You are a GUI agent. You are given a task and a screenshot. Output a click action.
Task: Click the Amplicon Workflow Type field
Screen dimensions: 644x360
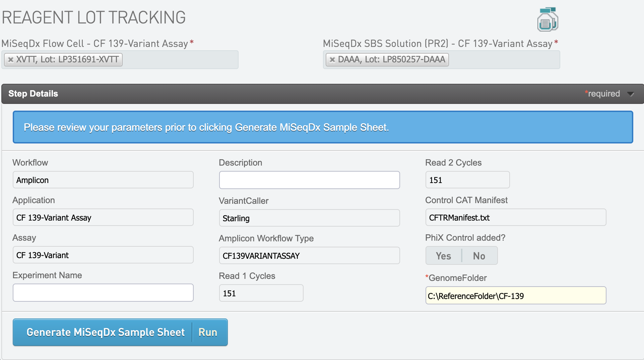(x=309, y=256)
